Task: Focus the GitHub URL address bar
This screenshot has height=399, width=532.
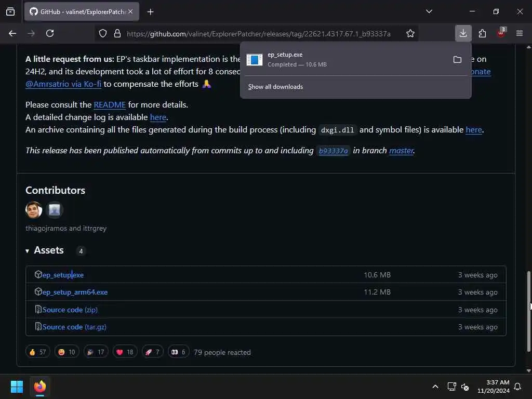Action: [x=258, y=34]
